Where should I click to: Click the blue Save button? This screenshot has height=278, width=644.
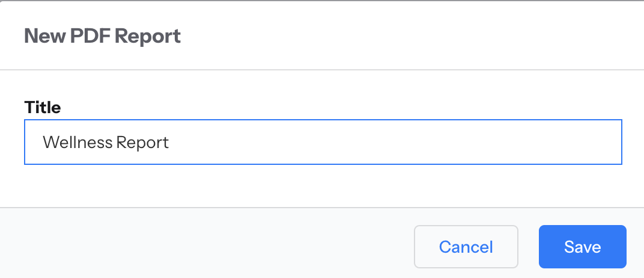click(x=582, y=247)
